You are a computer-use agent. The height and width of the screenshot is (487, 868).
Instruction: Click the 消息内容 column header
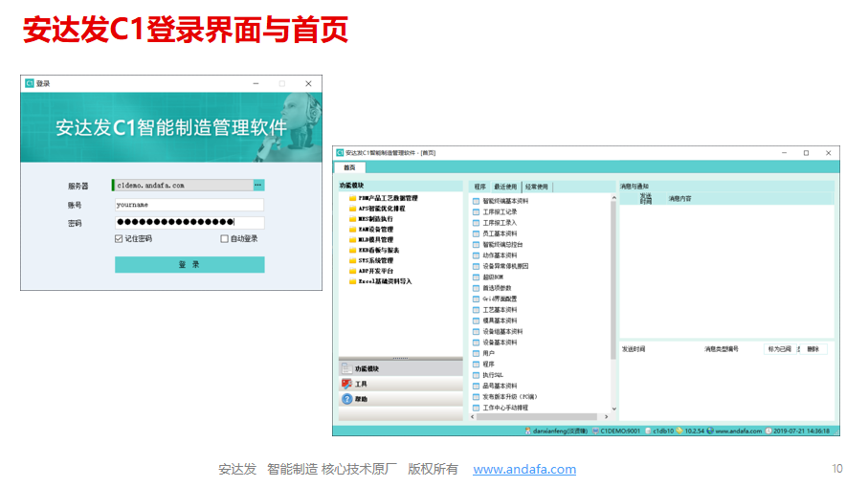(x=679, y=199)
